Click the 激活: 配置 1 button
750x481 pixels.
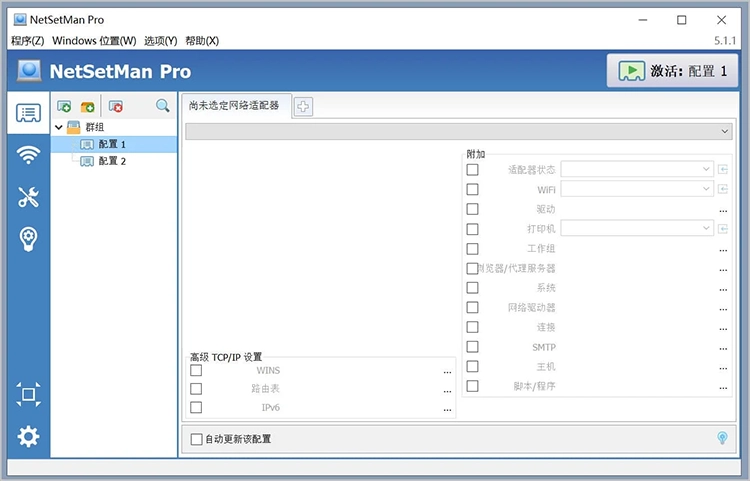[672, 72]
